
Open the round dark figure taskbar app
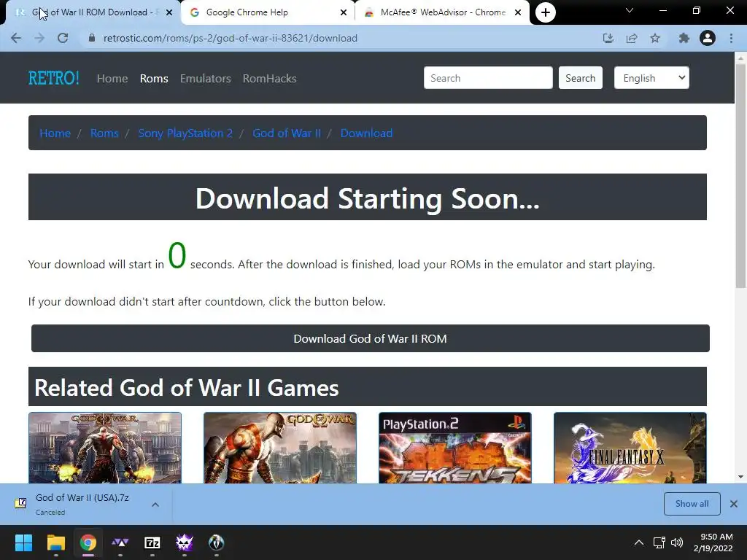pyautogui.click(x=216, y=542)
